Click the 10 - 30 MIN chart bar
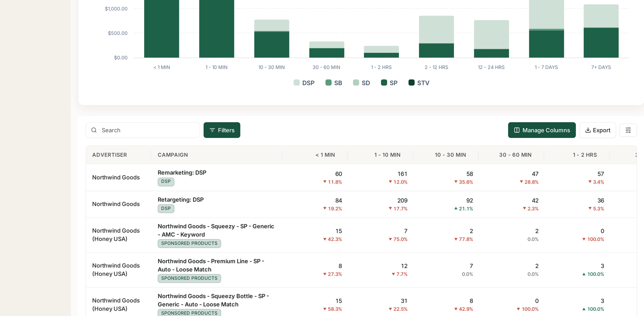 click(272, 39)
